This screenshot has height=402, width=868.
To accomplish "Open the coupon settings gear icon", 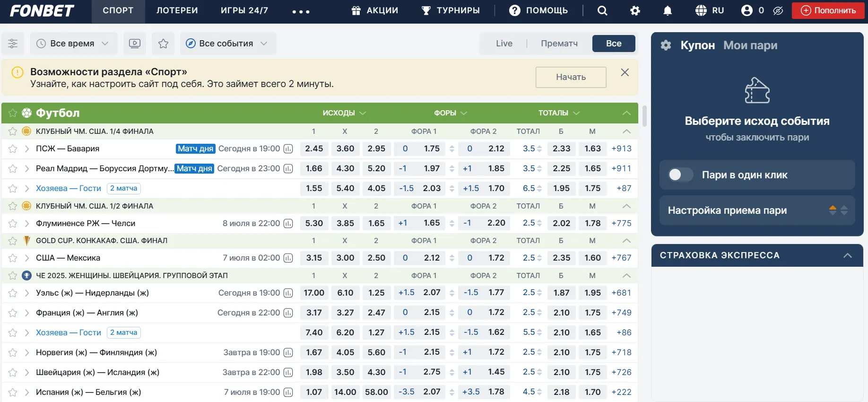I will click(666, 45).
